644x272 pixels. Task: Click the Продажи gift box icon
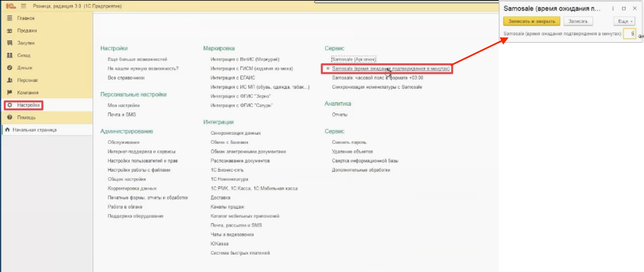click(10, 31)
